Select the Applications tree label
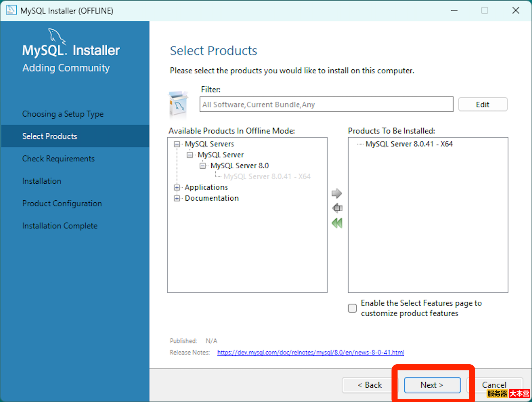This screenshot has height=402, width=532. tap(206, 187)
